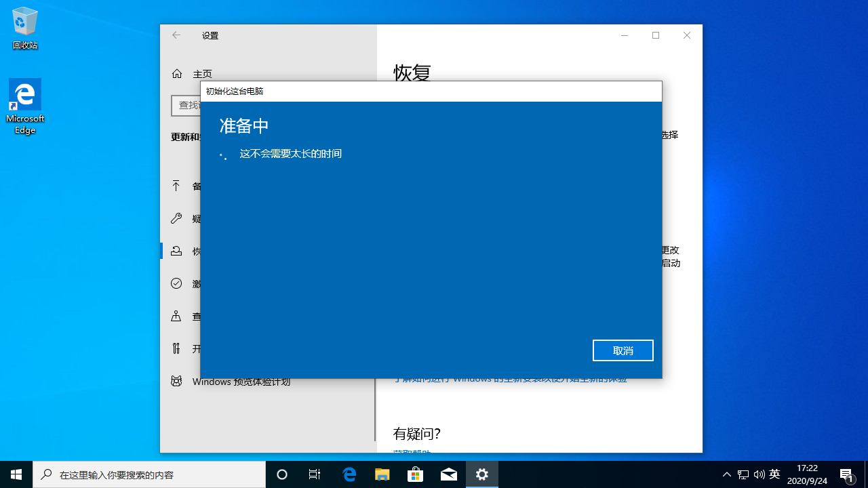Click the 有疑问? heading
The width and height of the screenshot is (868, 488).
(417, 434)
